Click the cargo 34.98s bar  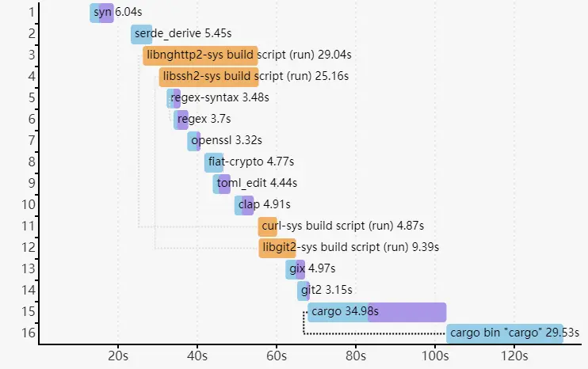377,312
